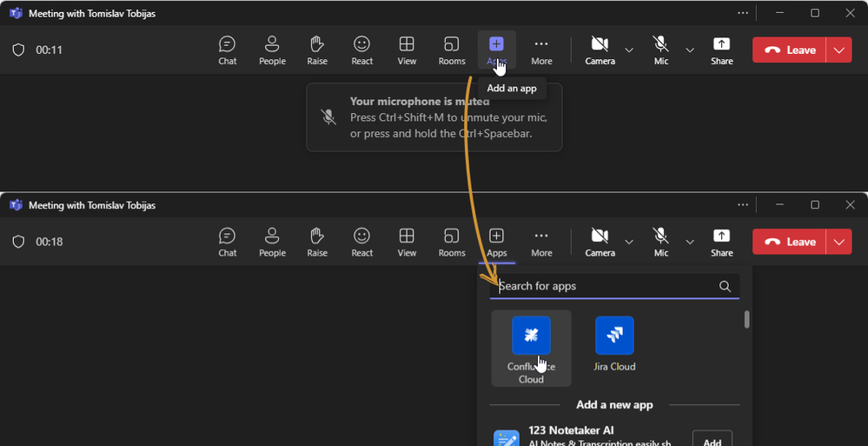Open title bar ellipsis menu in upper window
Viewport: 868px width, 446px height.
[x=743, y=13]
